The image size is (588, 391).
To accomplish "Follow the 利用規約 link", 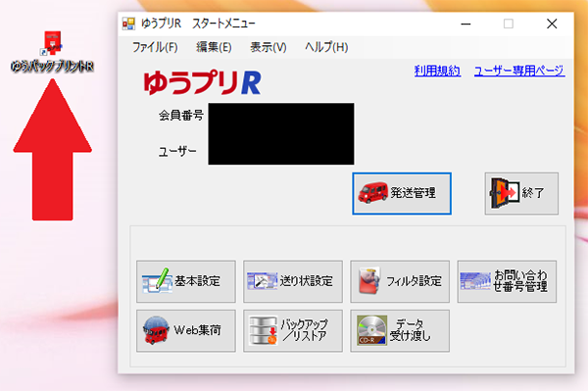I will tap(437, 71).
